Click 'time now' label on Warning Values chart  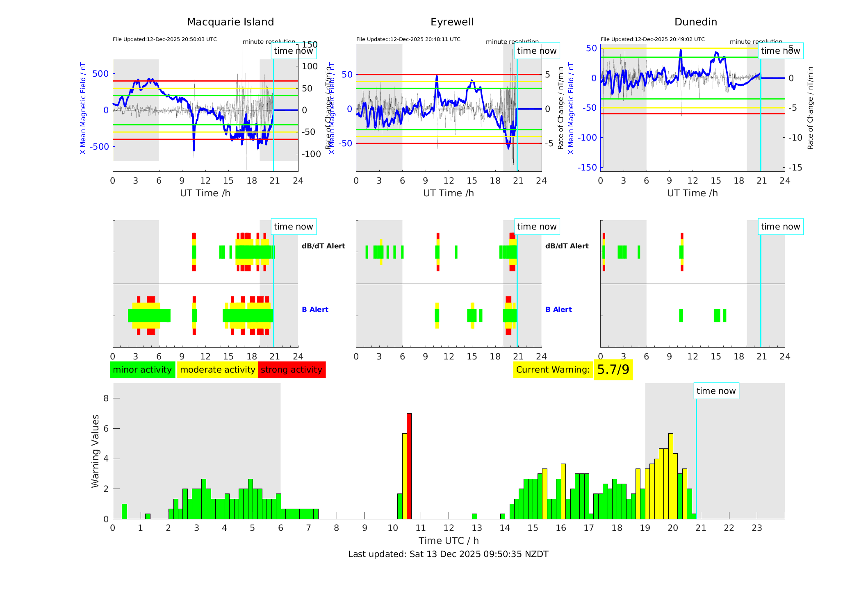pos(716,391)
